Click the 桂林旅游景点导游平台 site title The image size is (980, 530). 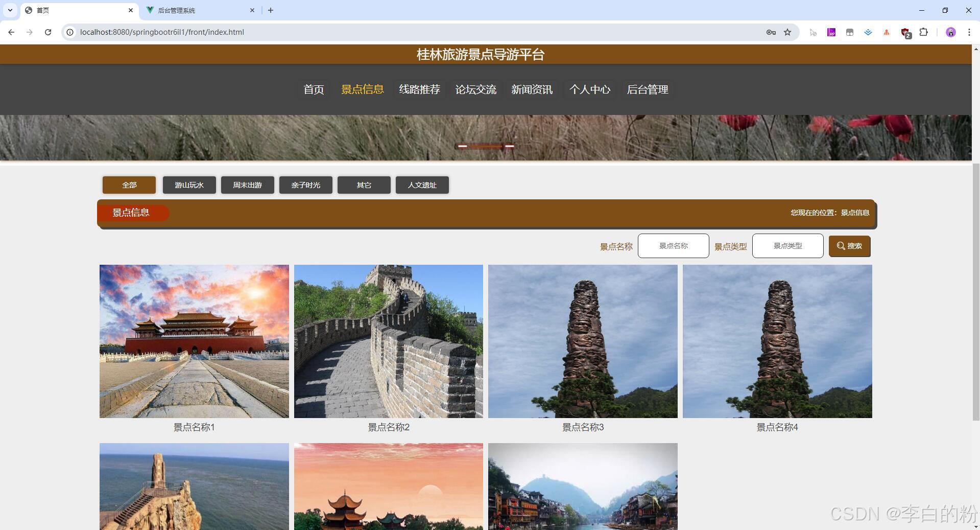481,55
